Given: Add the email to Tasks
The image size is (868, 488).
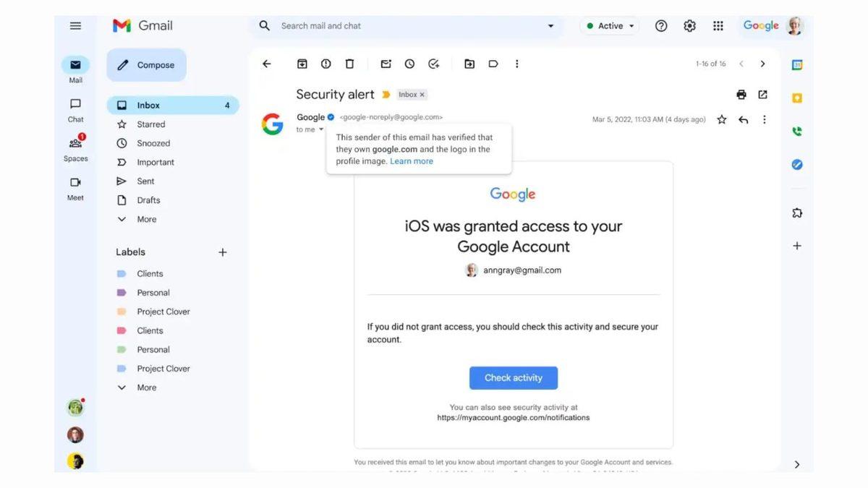Looking at the screenshot, I should tap(433, 64).
